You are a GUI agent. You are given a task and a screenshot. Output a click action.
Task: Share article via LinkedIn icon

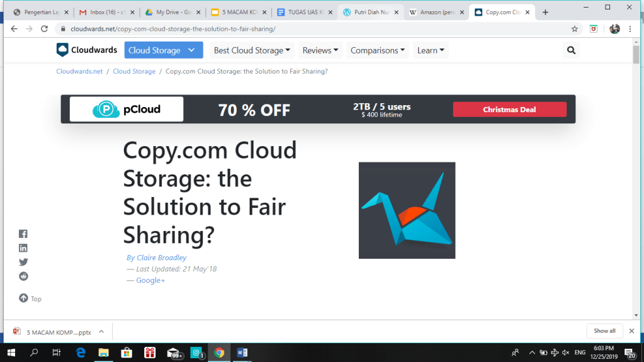point(23,248)
